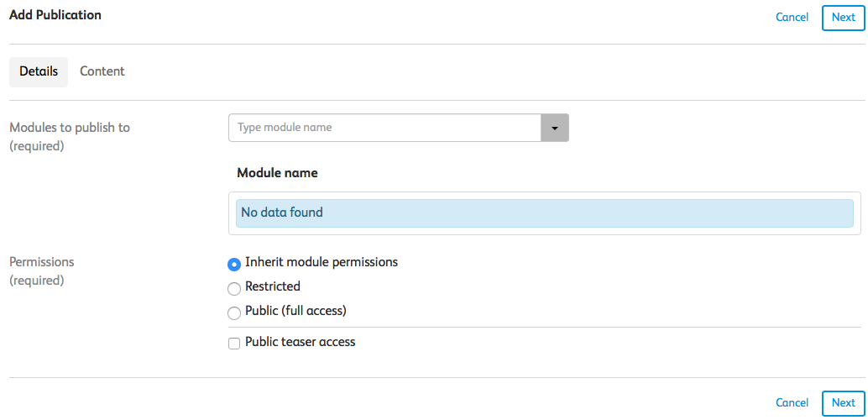Click the No data found row
Viewport: 868px width, 420px height.
[x=544, y=213]
